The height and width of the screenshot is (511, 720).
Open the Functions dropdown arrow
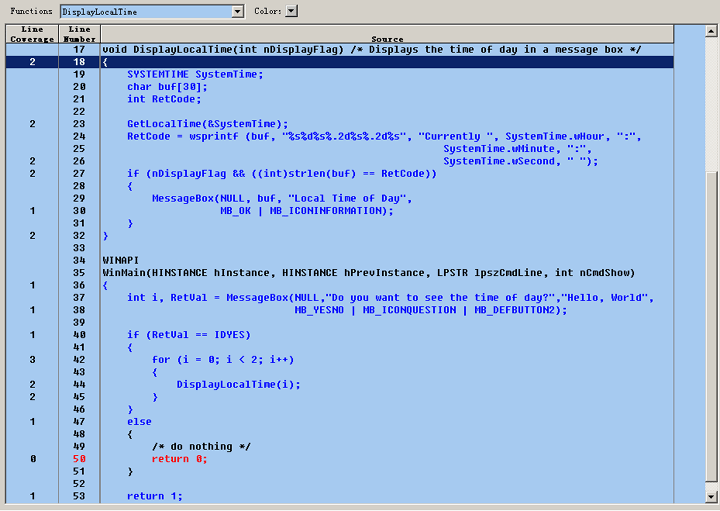(x=237, y=11)
